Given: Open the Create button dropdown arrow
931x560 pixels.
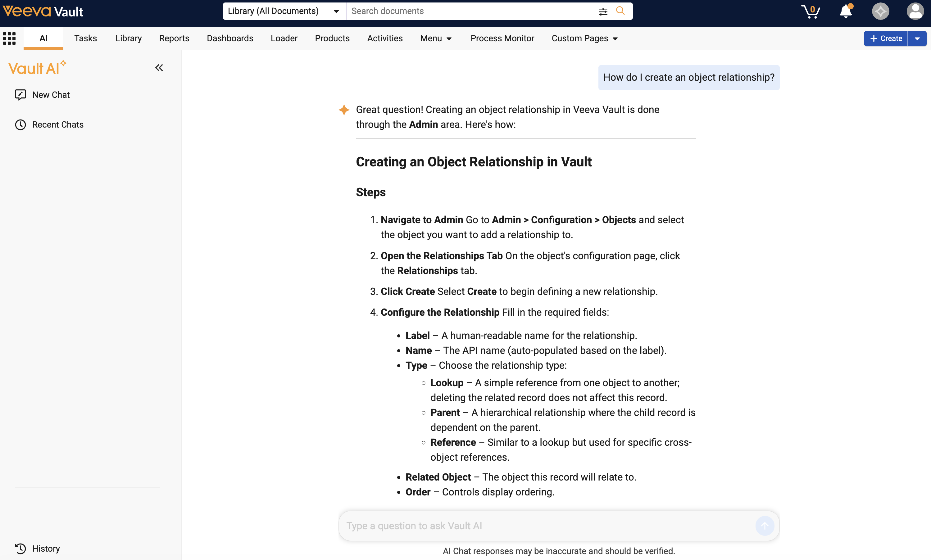Looking at the screenshot, I should click(x=917, y=38).
